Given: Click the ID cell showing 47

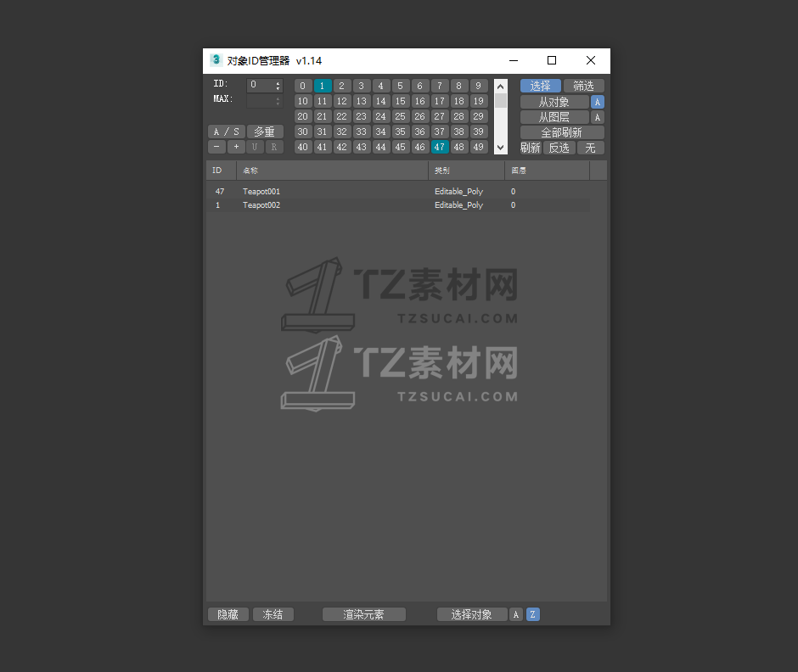Looking at the screenshot, I should (x=220, y=191).
